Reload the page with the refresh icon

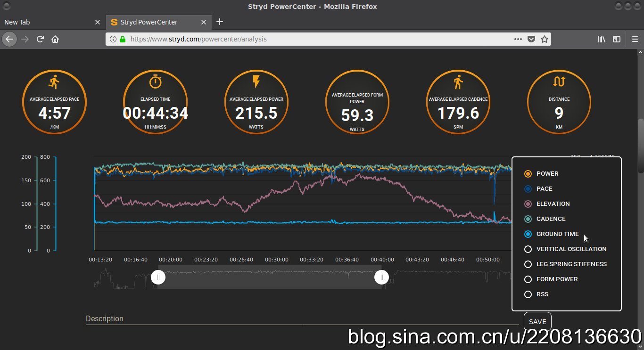pyautogui.click(x=41, y=39)
